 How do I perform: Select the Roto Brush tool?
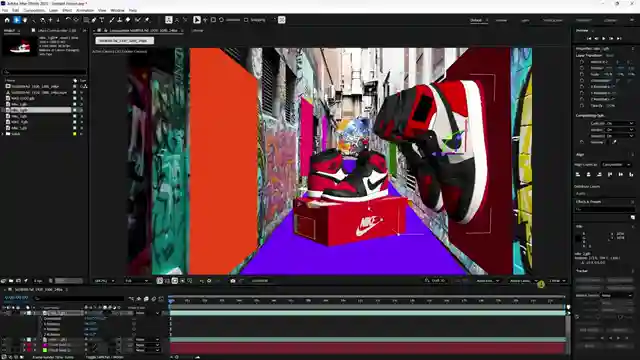[x=138, y=20]
